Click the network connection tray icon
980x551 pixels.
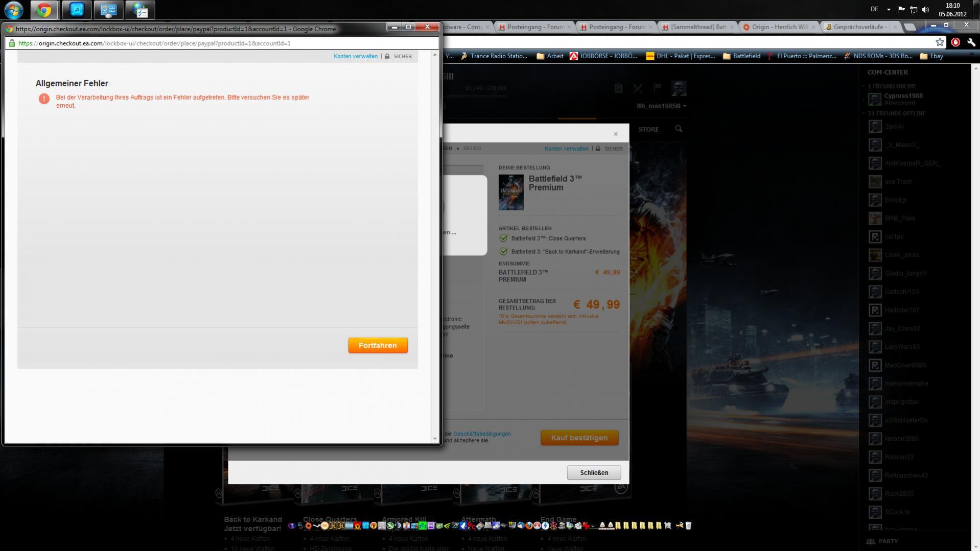pyautogui.click(x=914, y=9)
